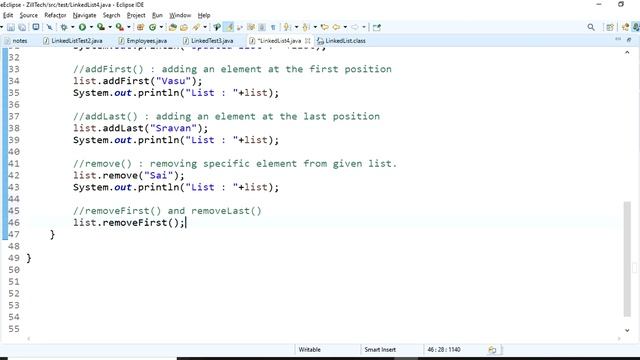The width and height of the screenshot is (640, 360).
Task: Launch the Debug bug icon
Action: tap(64, 27)
